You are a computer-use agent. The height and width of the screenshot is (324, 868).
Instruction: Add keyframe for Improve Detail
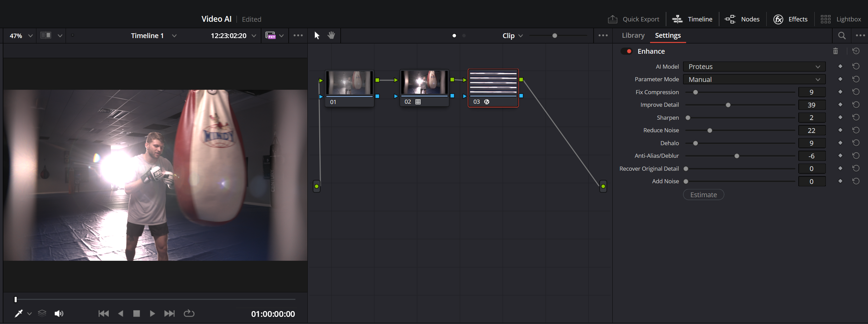click(x=840, y=105)
